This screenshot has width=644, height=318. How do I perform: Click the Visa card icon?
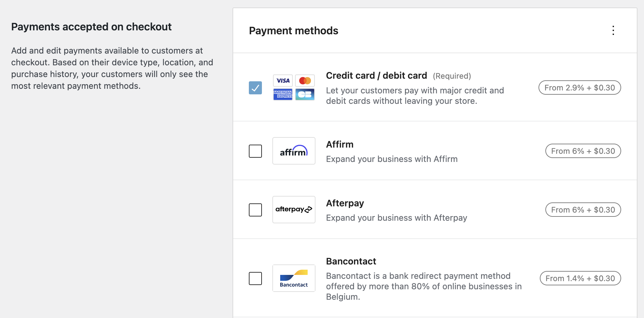point(283,81)
